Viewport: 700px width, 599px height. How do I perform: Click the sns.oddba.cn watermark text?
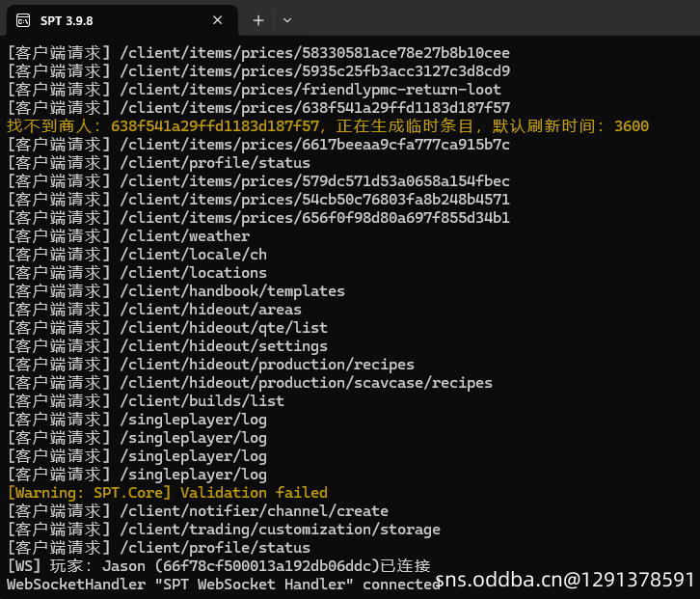pos(565,580)
